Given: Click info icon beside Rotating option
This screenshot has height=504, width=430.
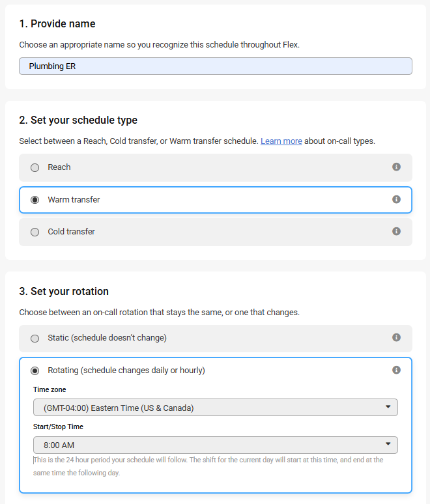Looking at the screenshot, I should pyautogui.click(x=396, y=370).
